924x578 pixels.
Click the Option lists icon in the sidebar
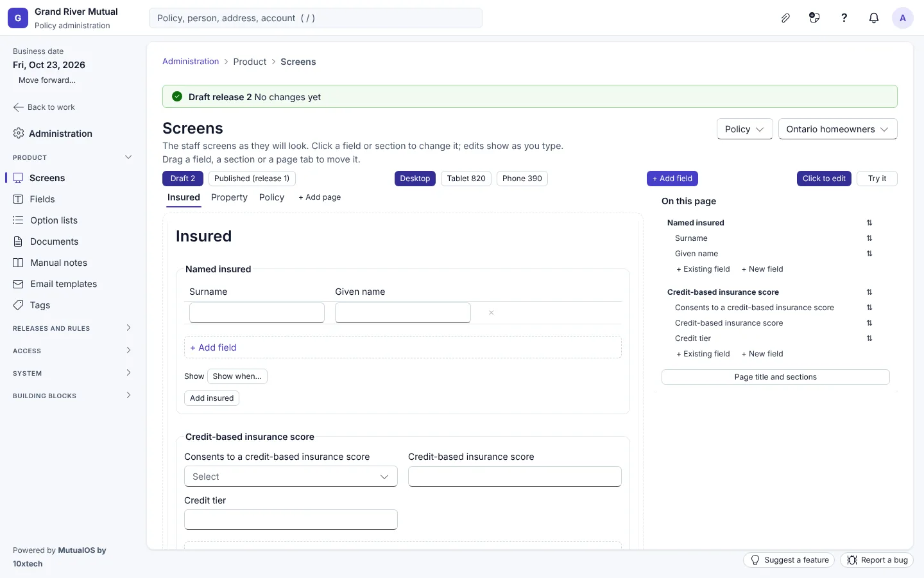[x=18, y=220]
